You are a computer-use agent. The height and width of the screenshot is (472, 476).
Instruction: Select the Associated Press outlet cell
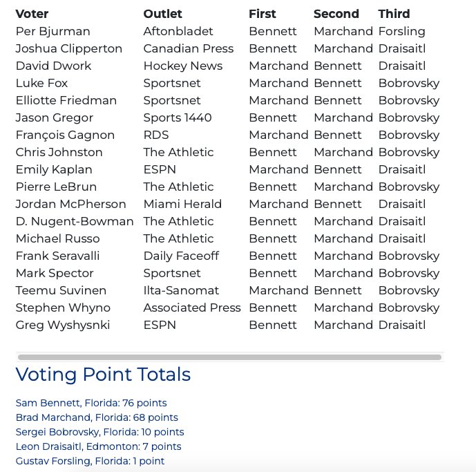point(192,308)
